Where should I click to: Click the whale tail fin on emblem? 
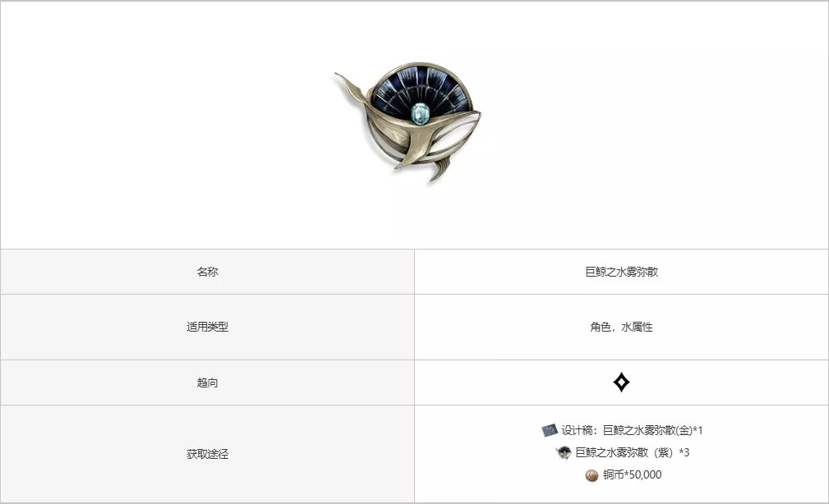click(x=350, y=88)
